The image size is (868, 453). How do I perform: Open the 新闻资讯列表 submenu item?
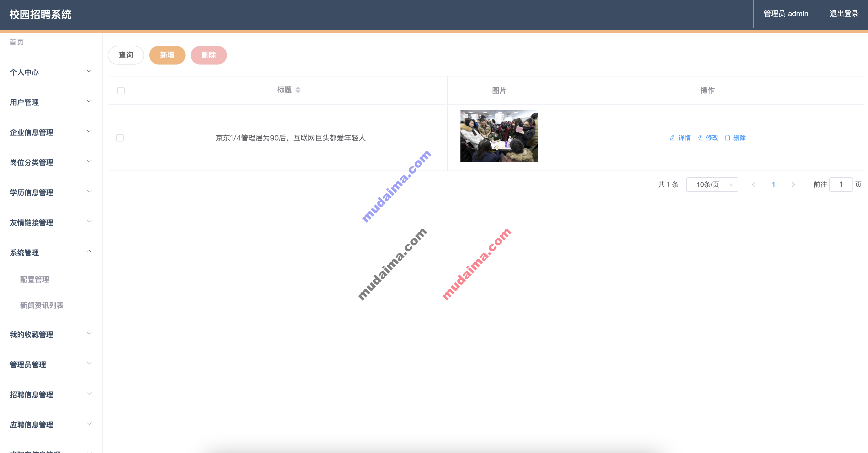(x=42, y=305)
